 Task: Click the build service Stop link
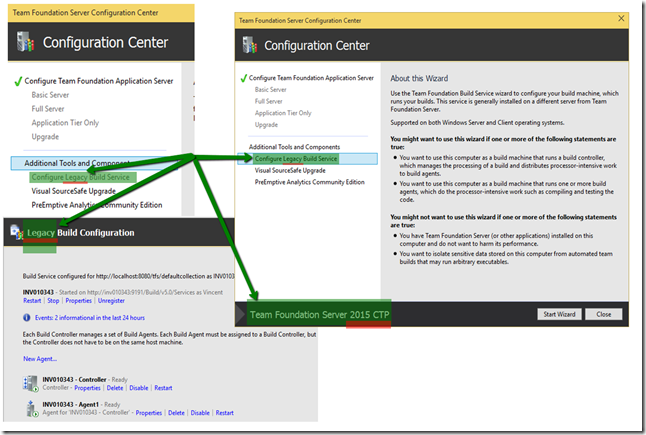tap(53, 301)
